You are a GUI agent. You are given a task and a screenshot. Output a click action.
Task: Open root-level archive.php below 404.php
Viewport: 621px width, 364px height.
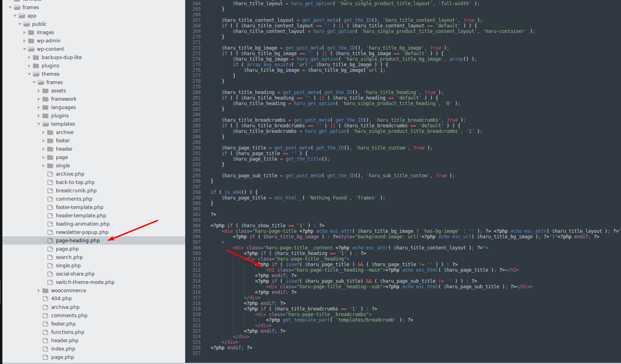(65, 307)
